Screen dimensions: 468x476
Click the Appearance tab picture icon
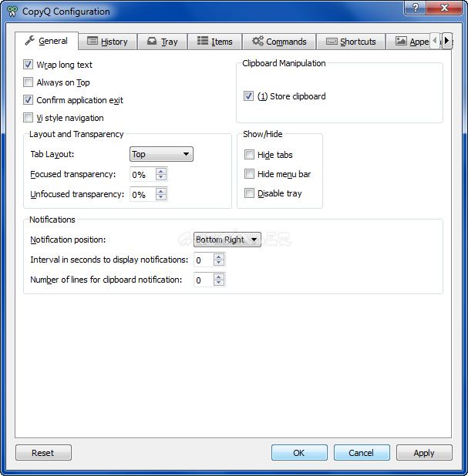pos(401,41)
